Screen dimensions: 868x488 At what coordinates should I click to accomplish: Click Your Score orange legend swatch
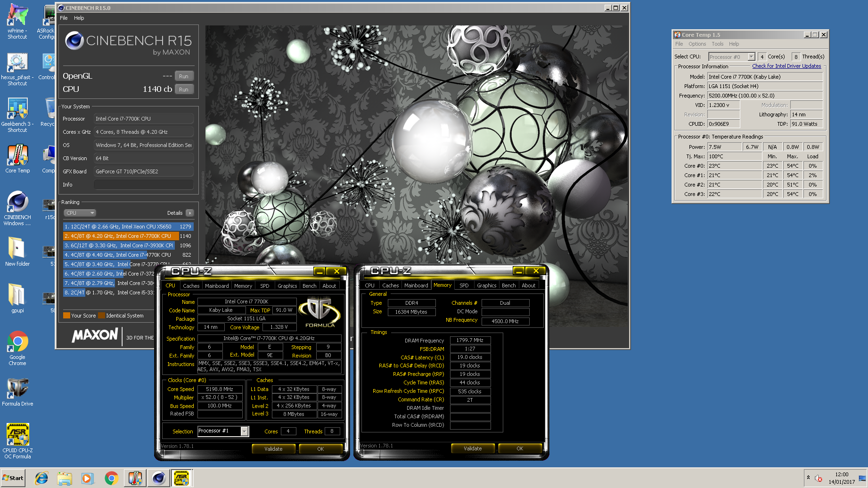click(x=66, y=316)
